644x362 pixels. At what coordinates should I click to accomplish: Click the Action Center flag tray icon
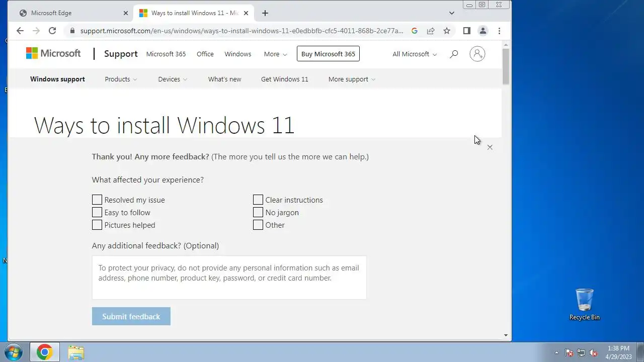pyautogui.click(x=569, y=352)
